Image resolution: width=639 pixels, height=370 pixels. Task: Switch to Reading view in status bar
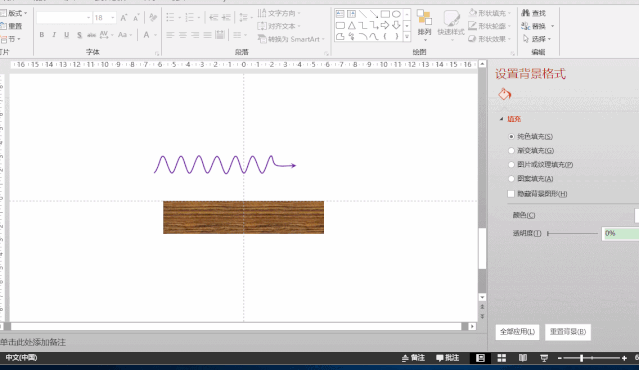click(x=523, y=358)
